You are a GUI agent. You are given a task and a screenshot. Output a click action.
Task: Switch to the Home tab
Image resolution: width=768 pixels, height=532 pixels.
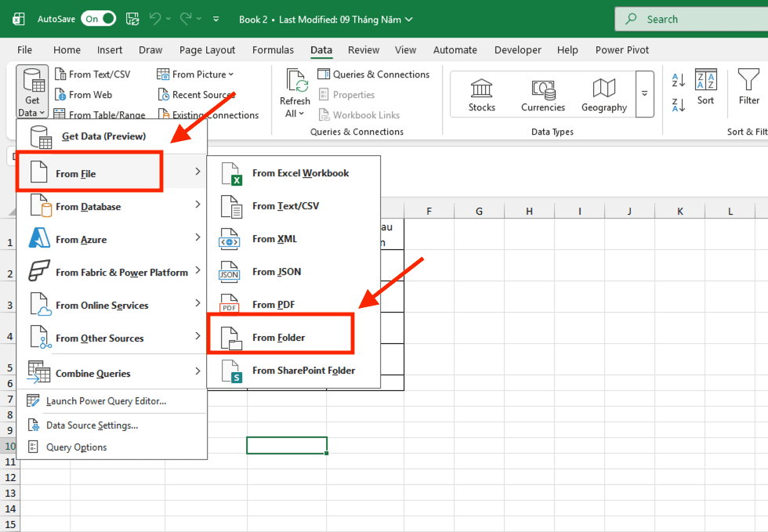pos(67,50)
